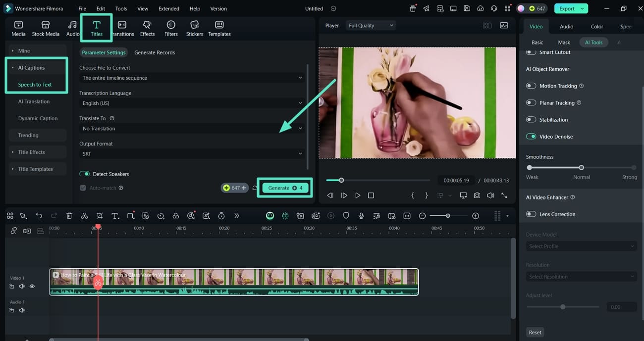This screenshot has height=341, width=644.
Task: Zoom in the timeline with plus icon
Action: point(476,216)
